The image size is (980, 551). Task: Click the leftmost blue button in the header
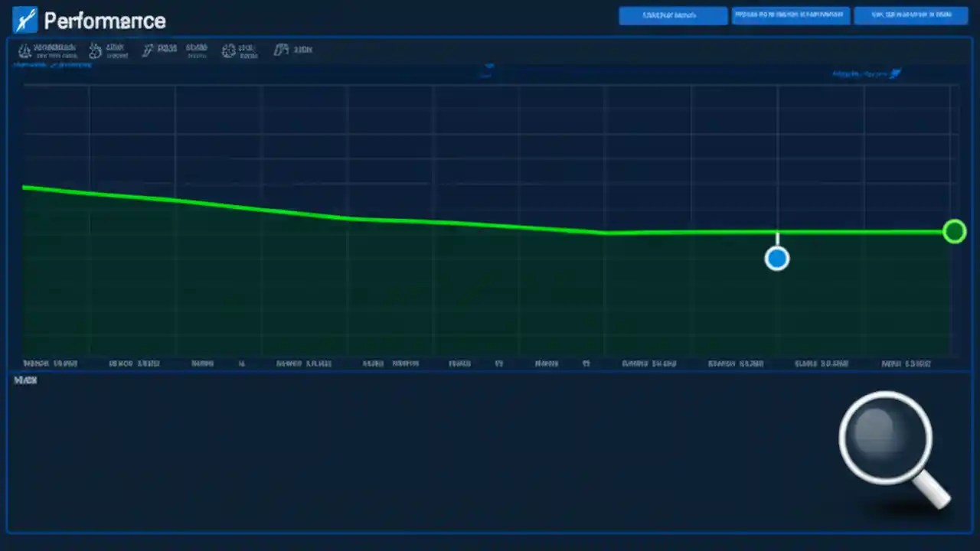(672, 15)
